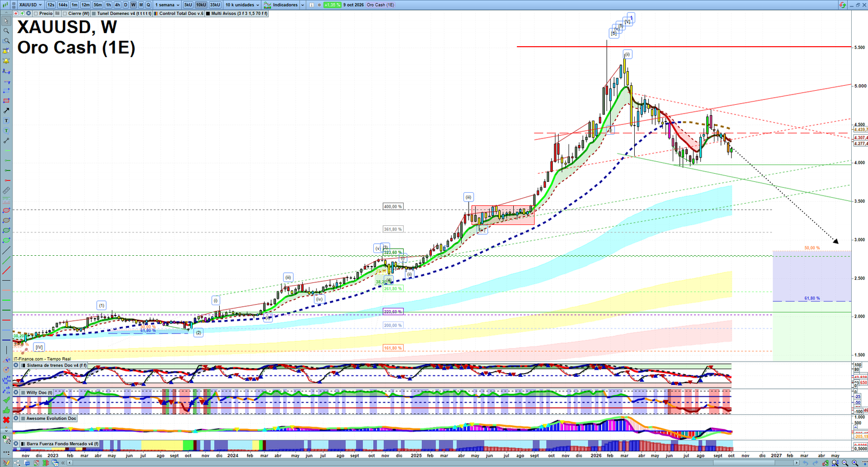Image resolution: width=868 pixels, height=467 pixels.
Task: Click the M monthly timeframe button
Action: 141,5
